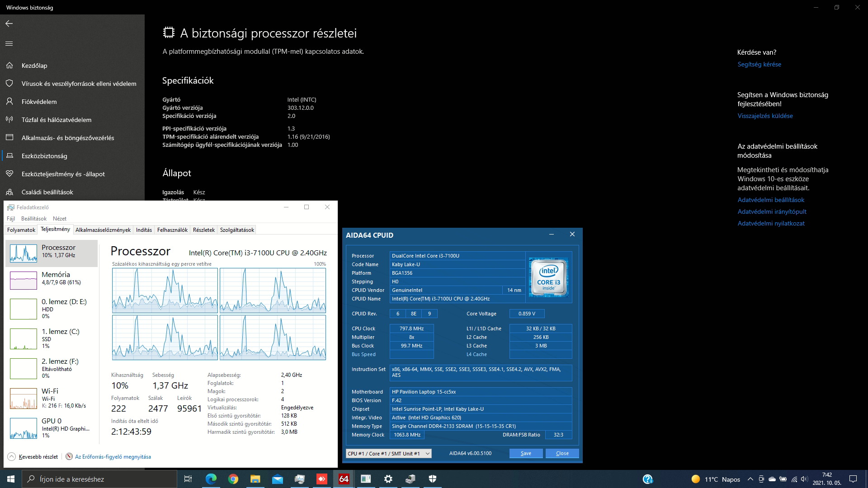Open Fájl menu in Feladatkezelő

click(11, 218)
